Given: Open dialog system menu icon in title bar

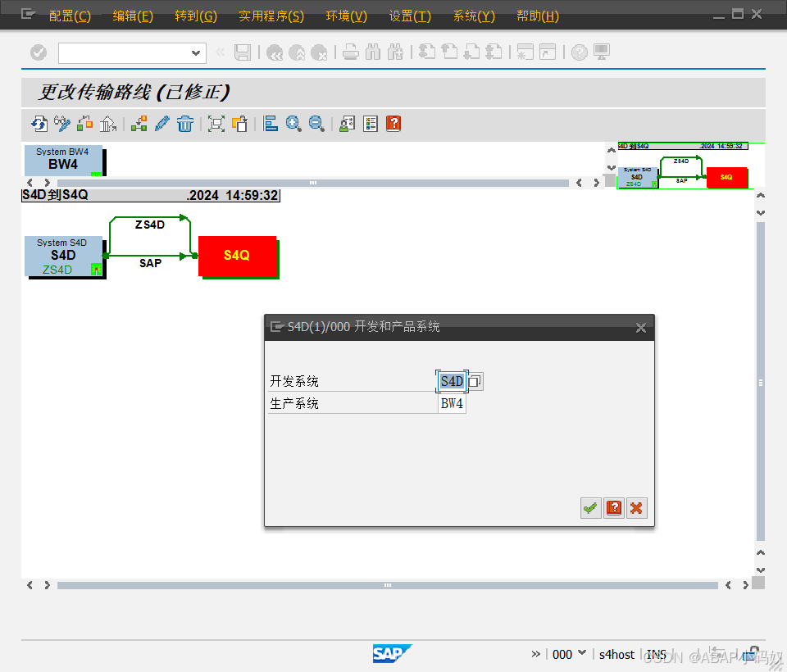Looking at the screenshot, I should (x=277, y=327).
